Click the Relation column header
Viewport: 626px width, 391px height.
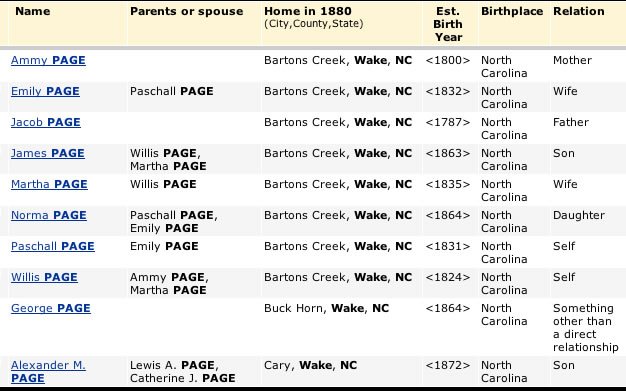pos(578,11)
